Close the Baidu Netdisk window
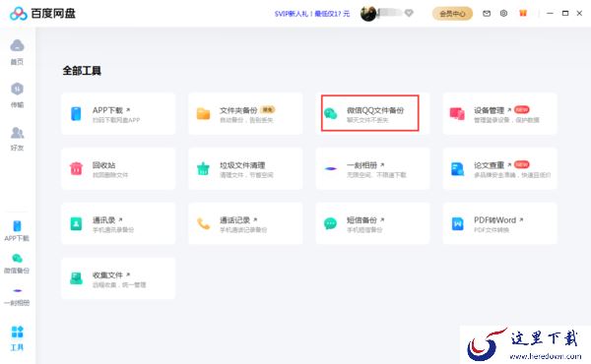The image size is (591, 364). tap(580, 13)
